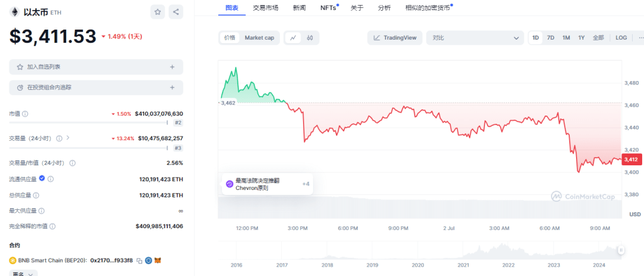The width and height of the screenshot is (644, 276).
Task: Expand the 交易量 (24小时) chevron
Action: tap(67, 138)
